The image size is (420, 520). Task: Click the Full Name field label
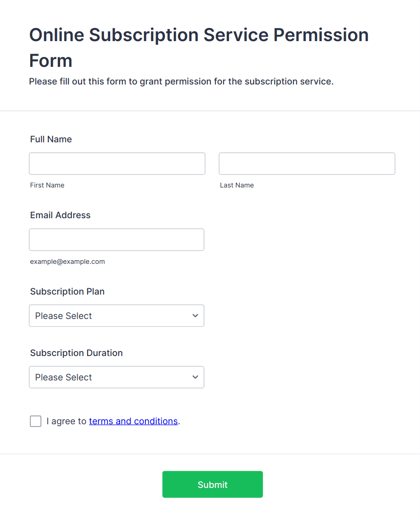coord(51,139)
